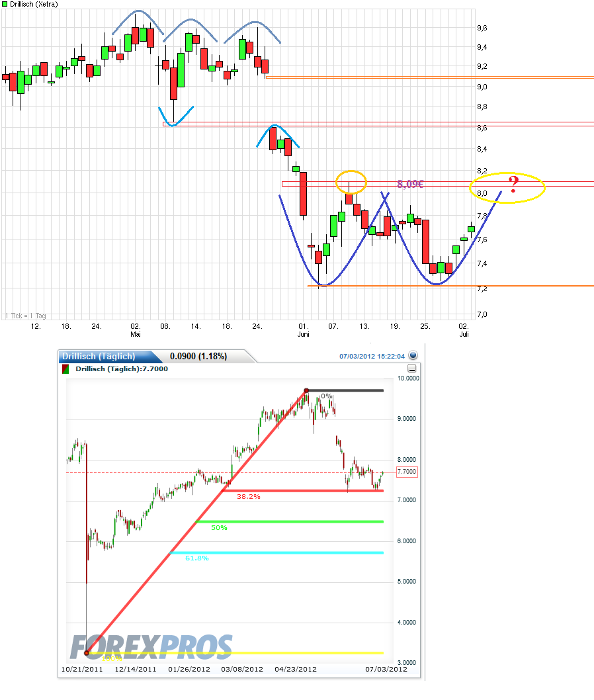
Task: Click the 9,0 price axis label
Action: [x=482, y=87]
